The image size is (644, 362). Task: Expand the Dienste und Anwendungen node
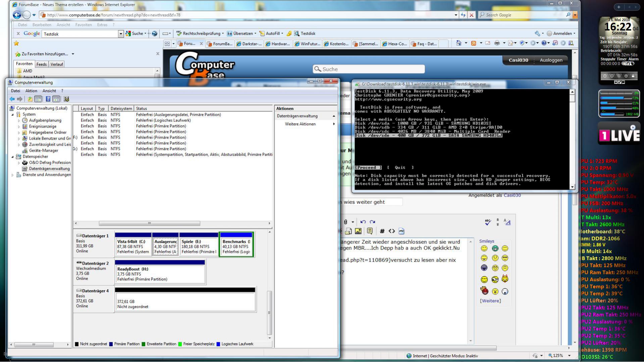tap(13, 175)
